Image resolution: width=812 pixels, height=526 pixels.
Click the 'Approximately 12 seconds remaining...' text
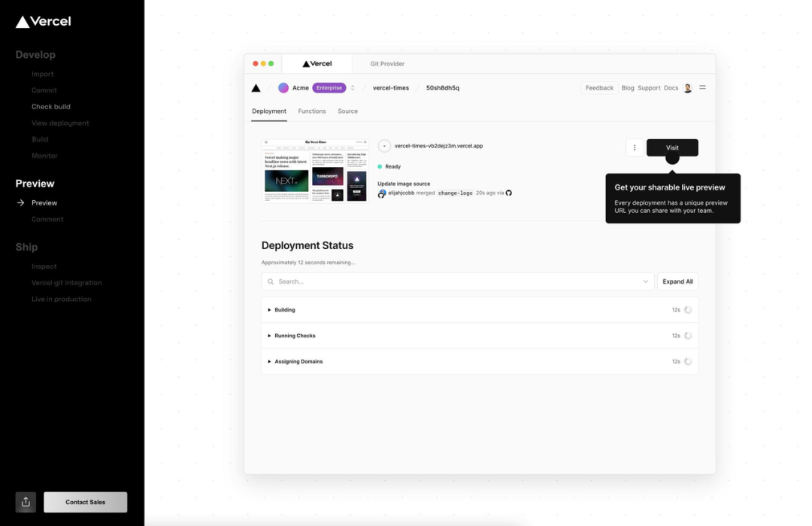tap(308, 263)
